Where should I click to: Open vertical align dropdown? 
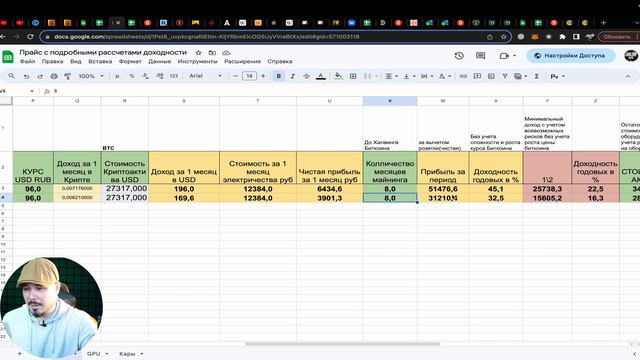click(x=409, y=76)
